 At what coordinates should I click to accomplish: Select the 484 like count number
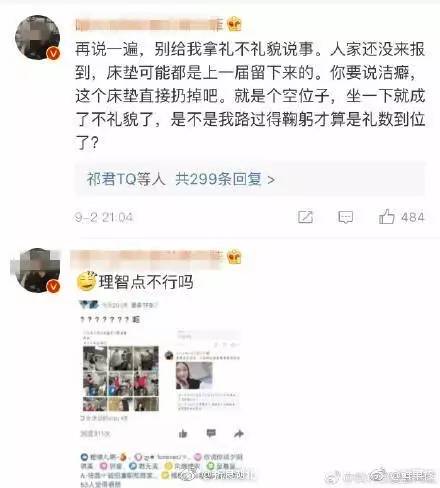413,217
